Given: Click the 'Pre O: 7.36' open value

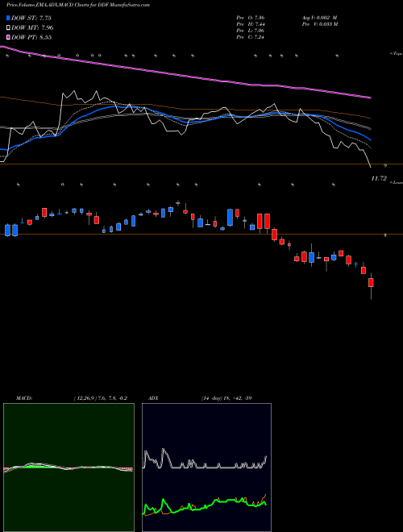Looking at the screenshot, I should point(251,18).
